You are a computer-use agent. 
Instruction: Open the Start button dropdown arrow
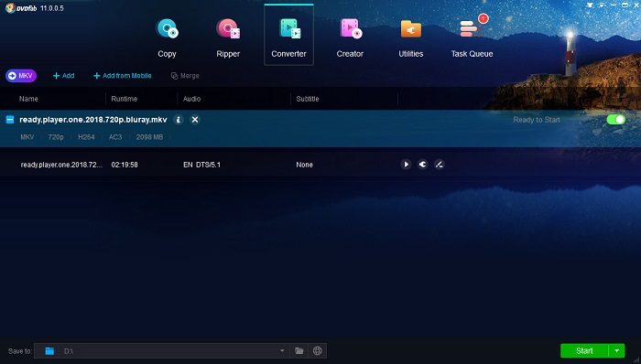tap(617, 351)
